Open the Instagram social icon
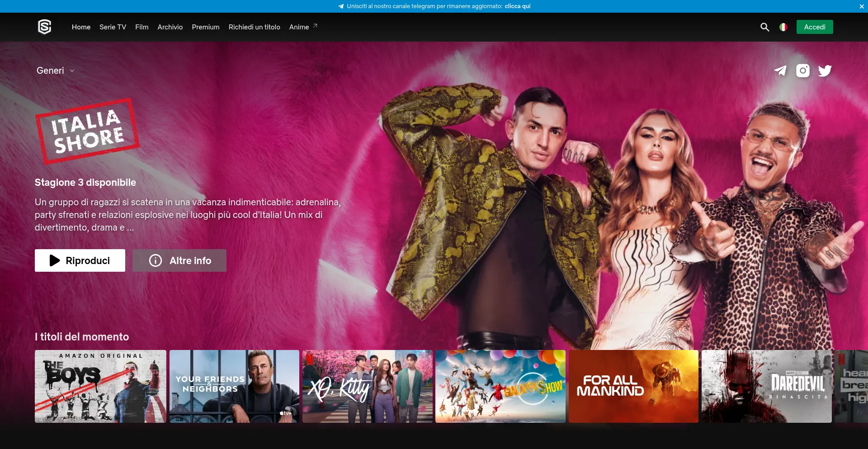Screen dimensions: 868x449 click(803, 71)
